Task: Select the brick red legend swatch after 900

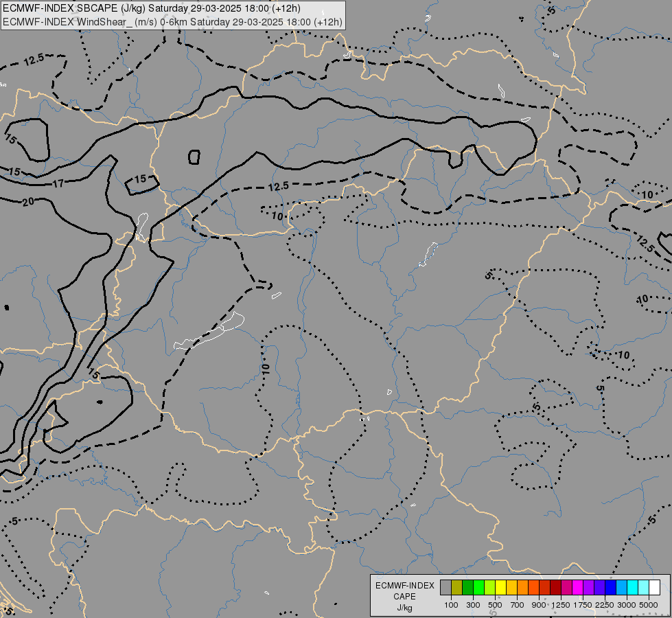Action: (544, 587)
